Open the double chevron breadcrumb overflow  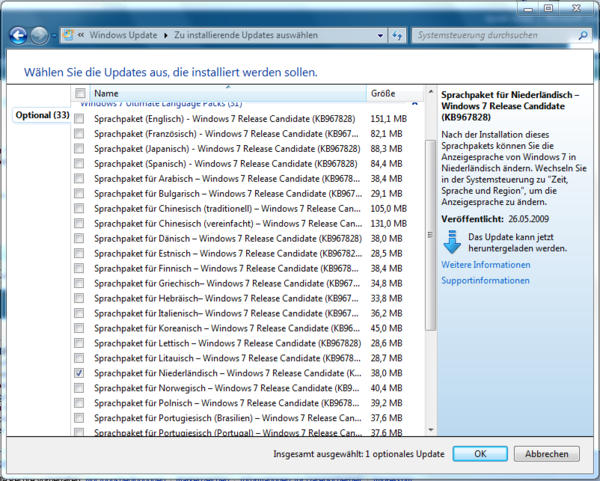(81, 35)
